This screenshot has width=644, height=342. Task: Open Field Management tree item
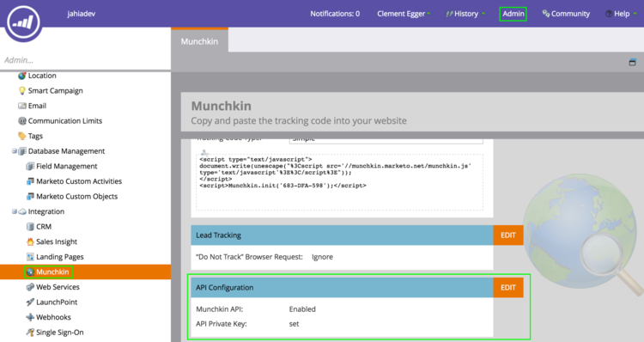click(x=66, y=166)
